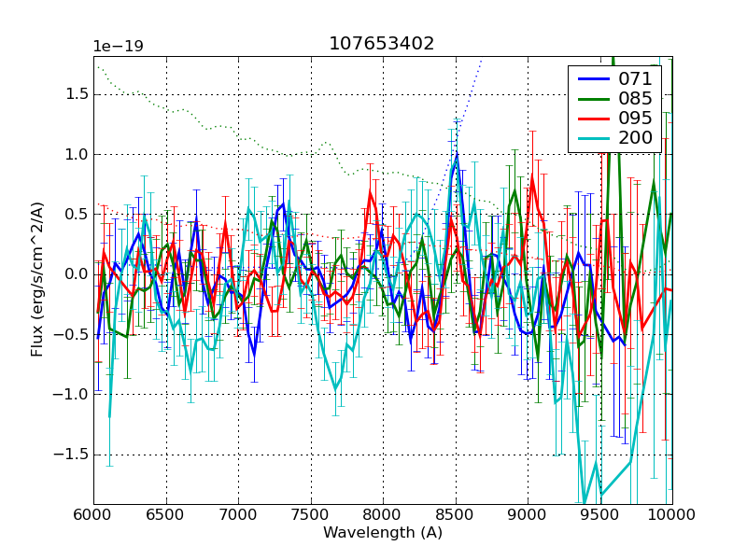Click the blue peak near 8500 wavelength
747x560 pixels.
click(x=457, y=153)
